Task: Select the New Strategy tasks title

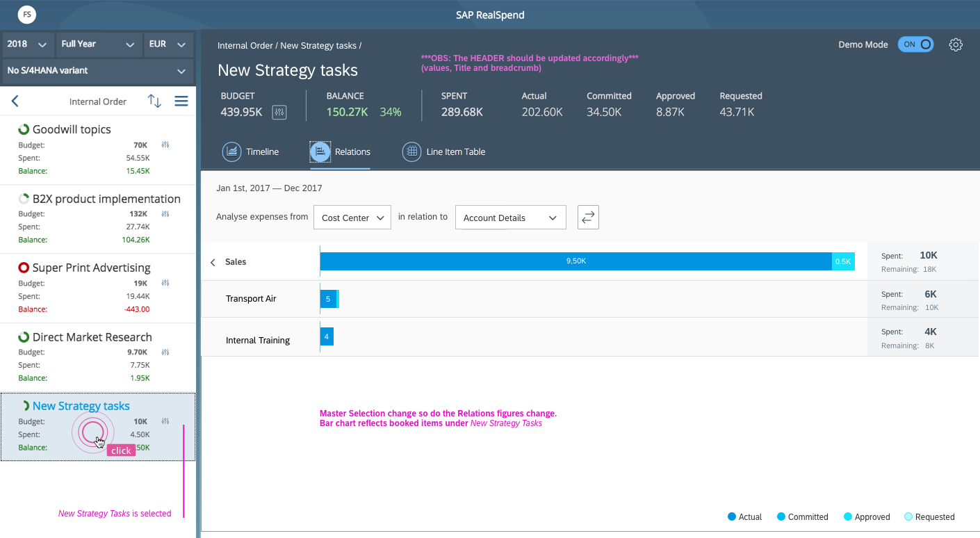Action: 81,406
